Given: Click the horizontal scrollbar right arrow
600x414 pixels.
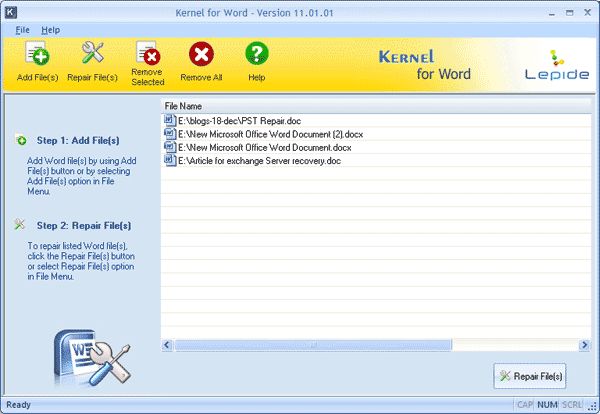Looking at the screenshot, I should pos(584,345).
